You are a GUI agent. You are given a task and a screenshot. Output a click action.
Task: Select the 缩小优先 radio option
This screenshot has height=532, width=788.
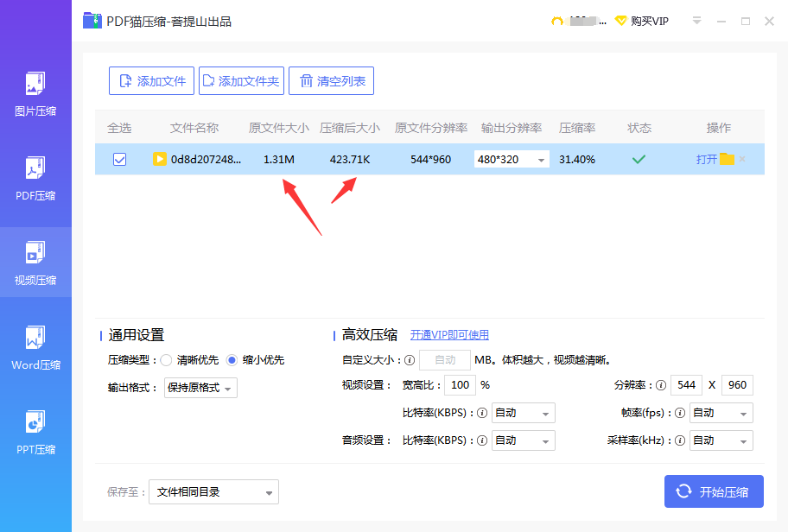point(232,360)
